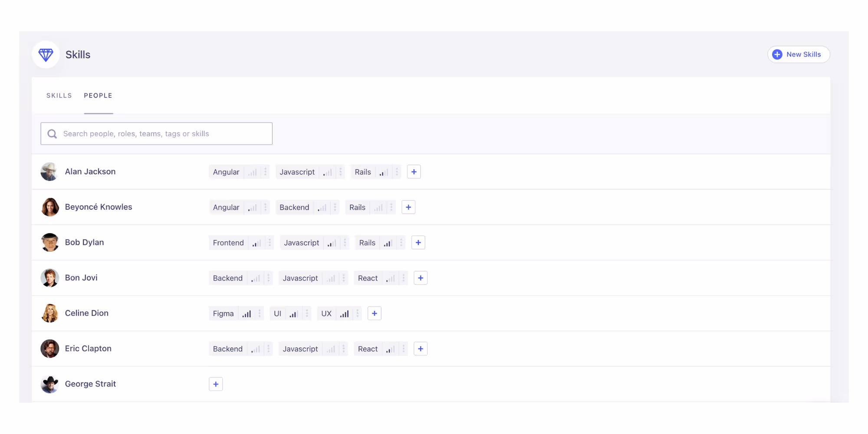Select the PEOPLE tab
Image resolution: width=868 pixels, height=434 pixels.
coord(98,95)
